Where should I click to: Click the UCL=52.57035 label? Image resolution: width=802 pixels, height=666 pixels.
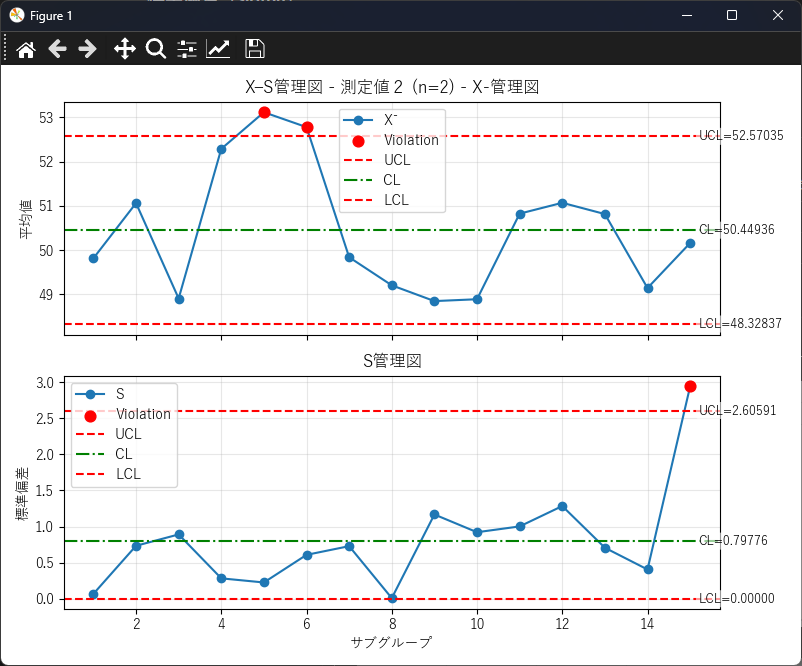pos(741,136)
